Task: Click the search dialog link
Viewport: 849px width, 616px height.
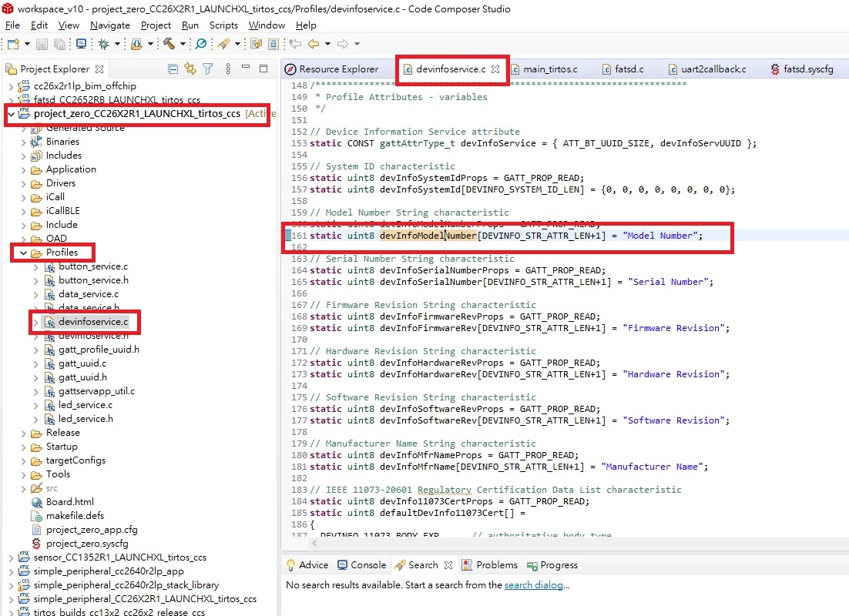Action: click(x=533, y=585)
